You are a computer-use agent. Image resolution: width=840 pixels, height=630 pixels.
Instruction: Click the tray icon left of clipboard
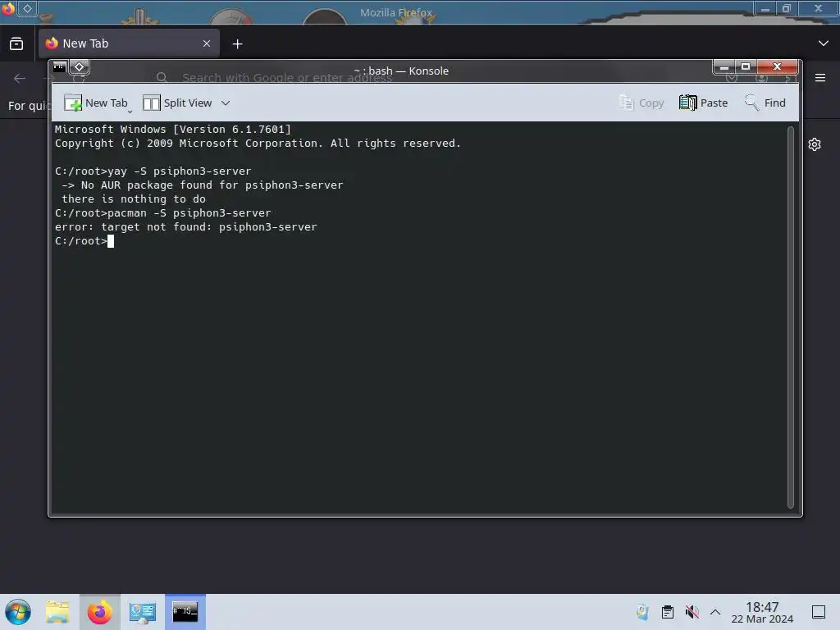pyautogui.click(x=643, y=612)
